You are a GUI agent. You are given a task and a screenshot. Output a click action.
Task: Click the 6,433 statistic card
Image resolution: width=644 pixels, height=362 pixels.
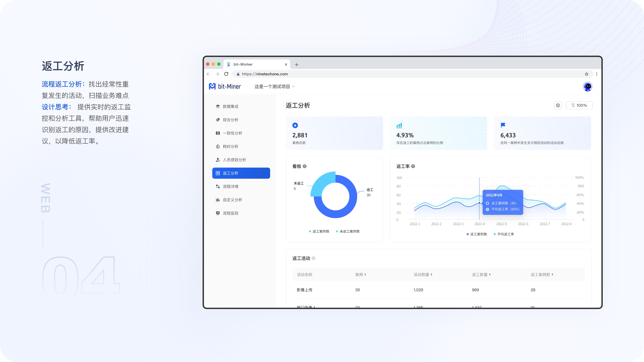(x=542, y=133)
